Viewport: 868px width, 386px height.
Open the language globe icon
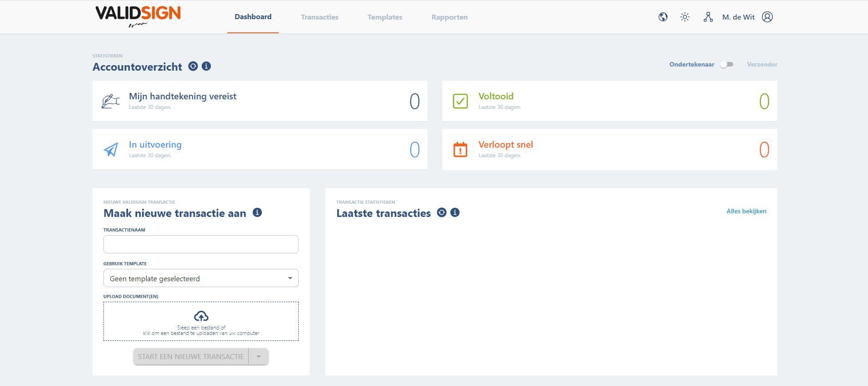(663, 17)
